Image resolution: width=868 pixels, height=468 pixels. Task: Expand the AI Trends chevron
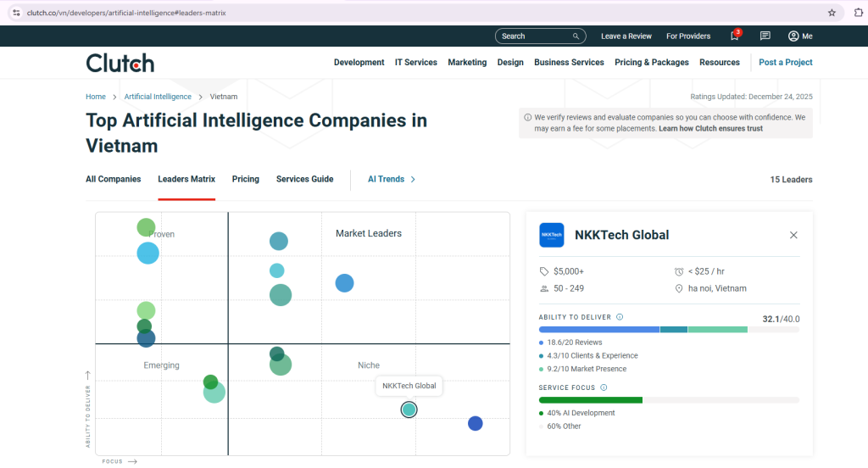pos(413,180)
